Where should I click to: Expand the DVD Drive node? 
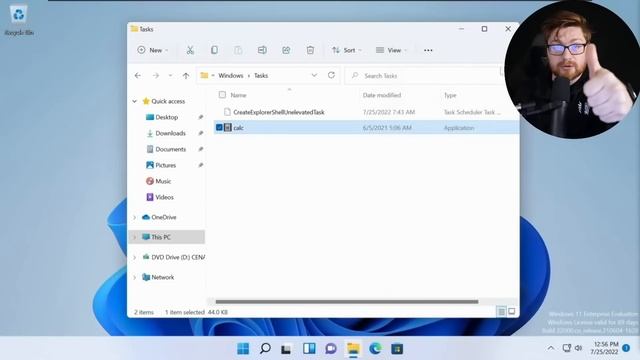(134, 257)
